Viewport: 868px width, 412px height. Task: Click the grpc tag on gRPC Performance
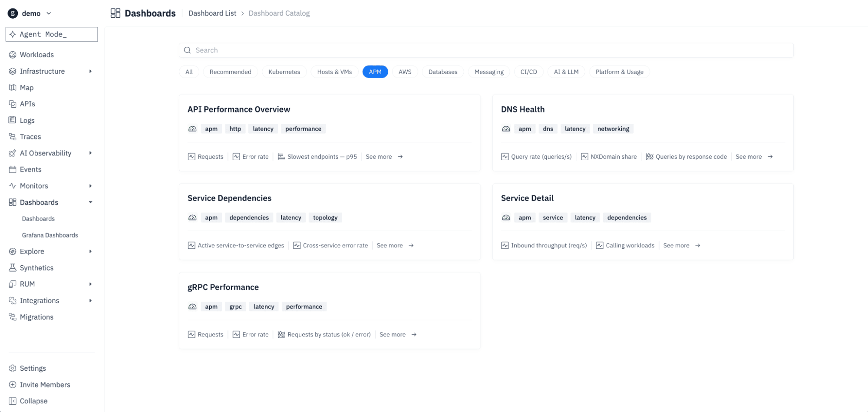click(235, 307)
